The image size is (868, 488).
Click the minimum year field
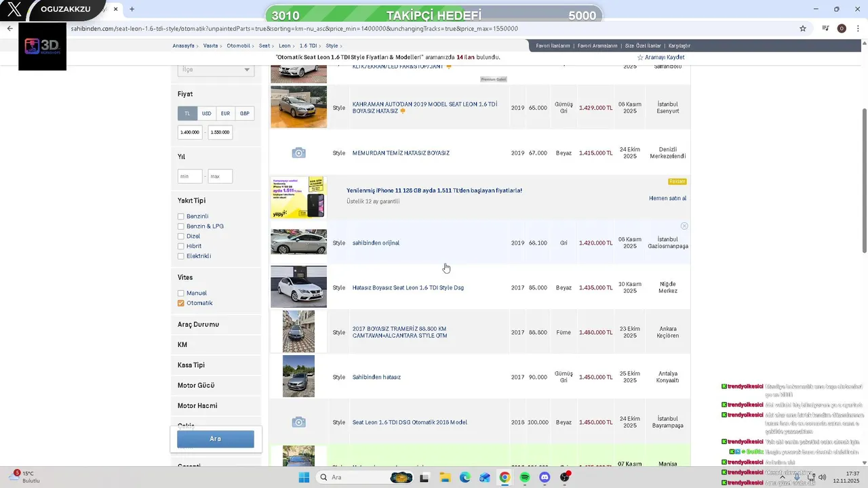[x=190, y=176]
